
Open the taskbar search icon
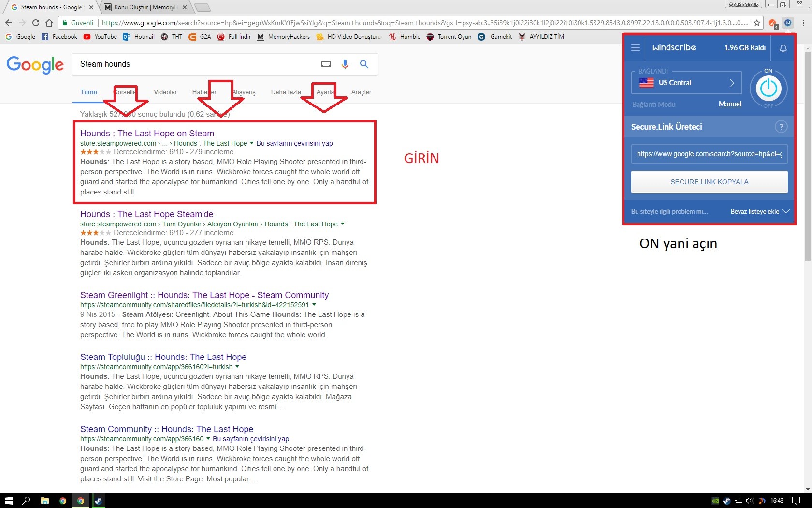27,501
